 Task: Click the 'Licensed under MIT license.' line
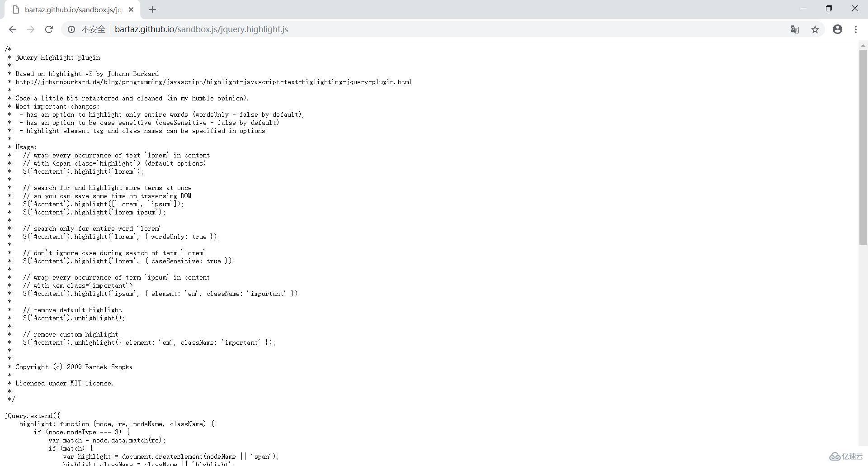click(x=64, y=383)
